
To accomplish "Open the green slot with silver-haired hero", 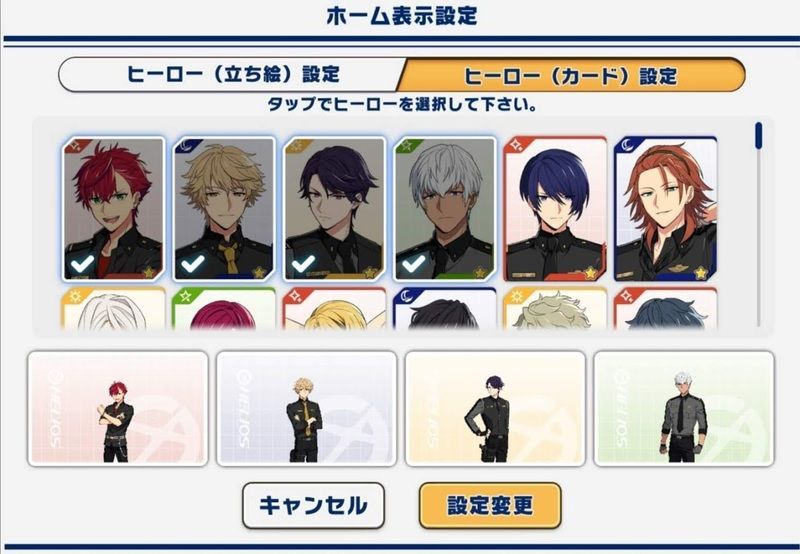I will tap(684, 408).
